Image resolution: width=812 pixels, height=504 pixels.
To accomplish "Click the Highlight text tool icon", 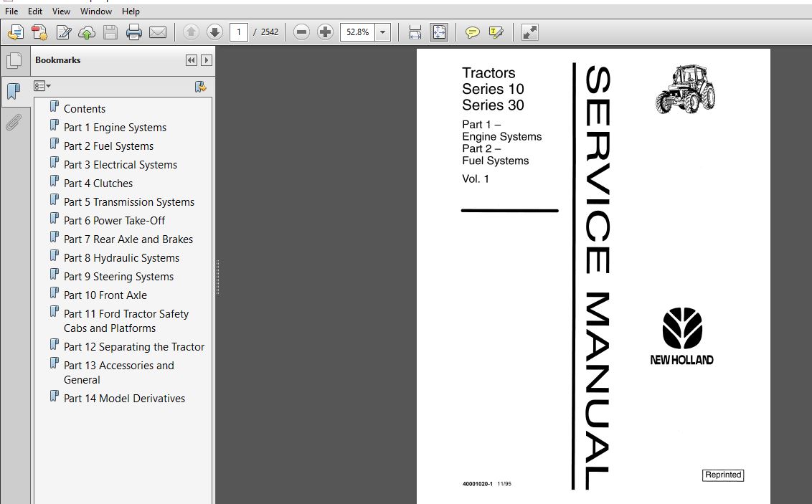I will (x=496, y=32).
